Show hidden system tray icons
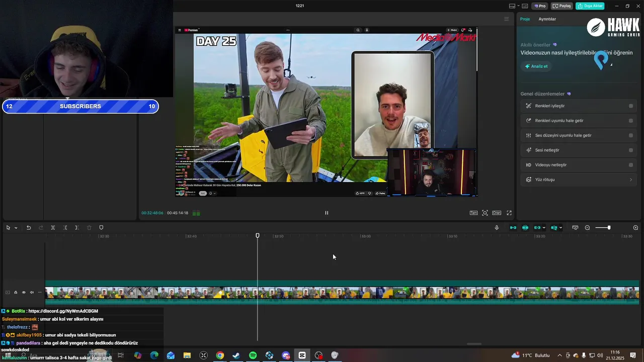The width and height of the screenshot is (644, 362). 559,355
